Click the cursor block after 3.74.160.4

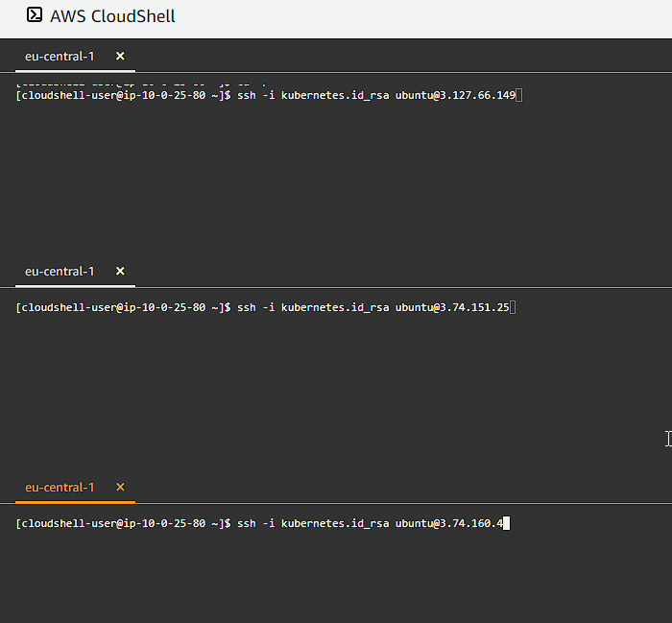click(507, 523)
